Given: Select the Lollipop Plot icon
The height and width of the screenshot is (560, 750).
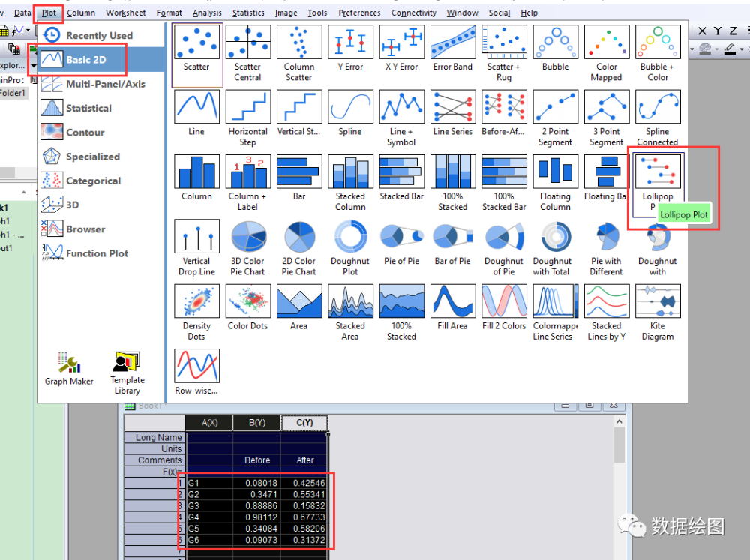Looking at the screenshot, I should pyautogui.click(x=658, y=171).
